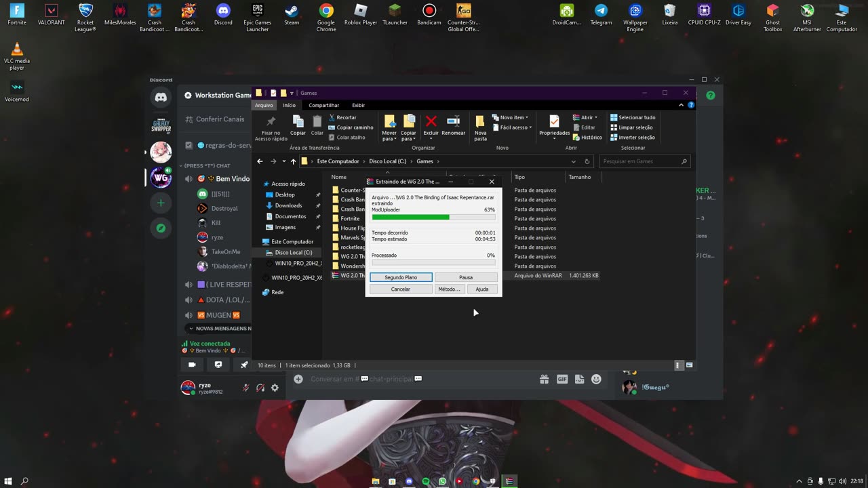Click the Pausa button in WinRAR dialog

click(466, 277)
